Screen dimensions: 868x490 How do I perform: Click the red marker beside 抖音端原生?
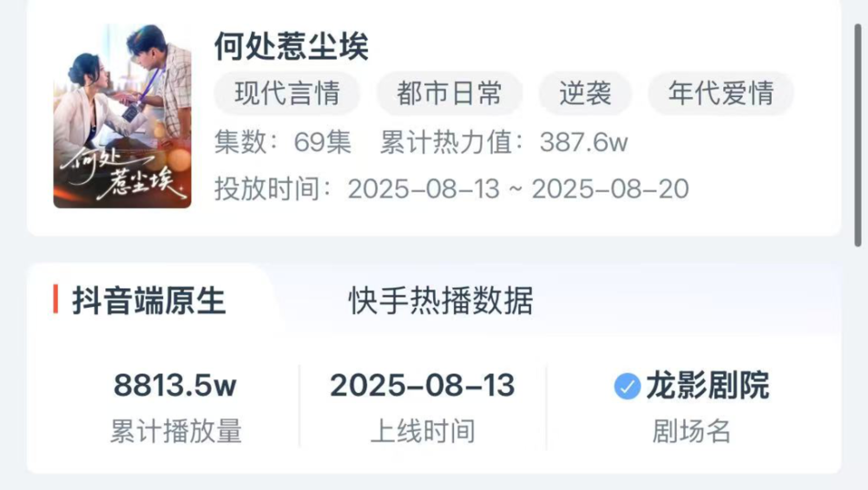tap(56, 300)
